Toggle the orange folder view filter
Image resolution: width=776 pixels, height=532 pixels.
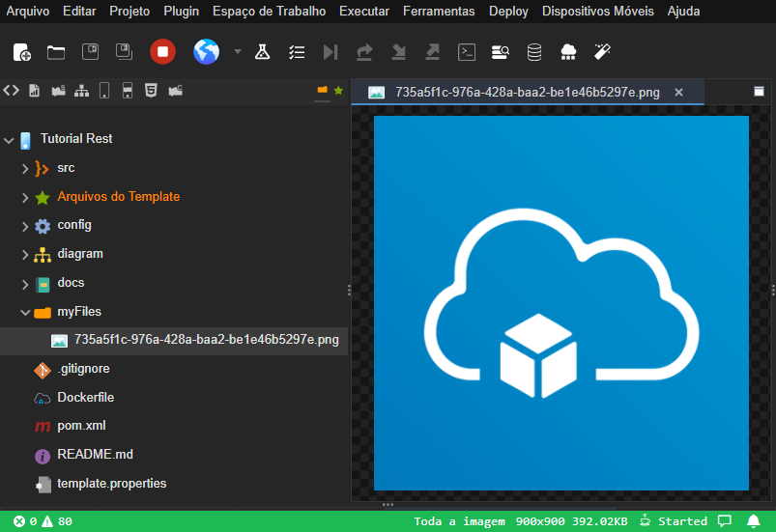click(322, 90)
